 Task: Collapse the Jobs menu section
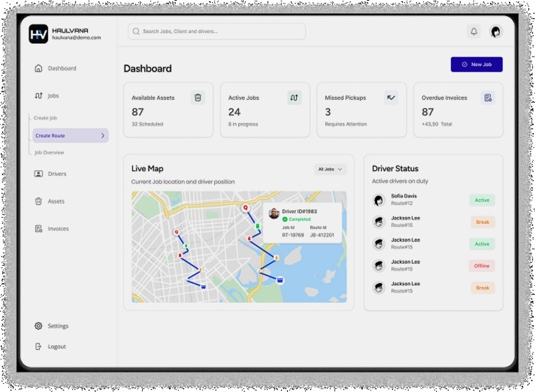[x=52, y=96]
